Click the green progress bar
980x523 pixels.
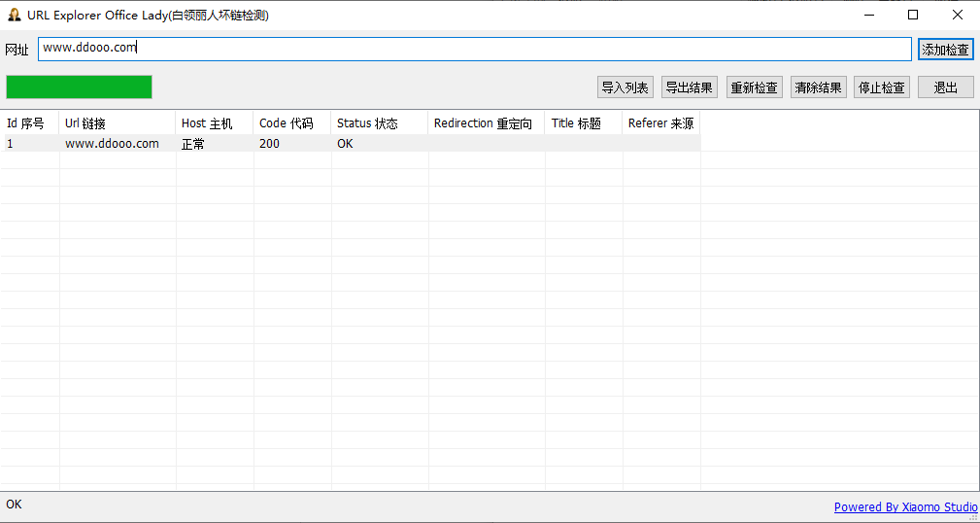[79, 87]
